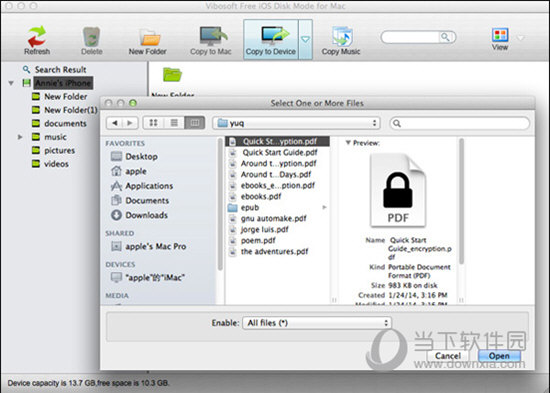550x393 pixels.
Task: Click the Copy to Mac icon
Action: pyautogui.click(x=211, y=40)
